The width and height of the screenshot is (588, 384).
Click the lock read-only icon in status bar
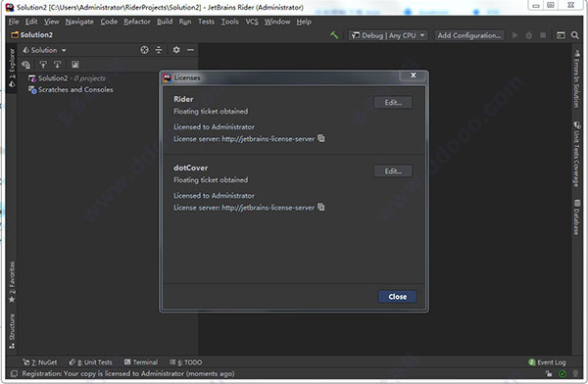[x=549, y=373]
